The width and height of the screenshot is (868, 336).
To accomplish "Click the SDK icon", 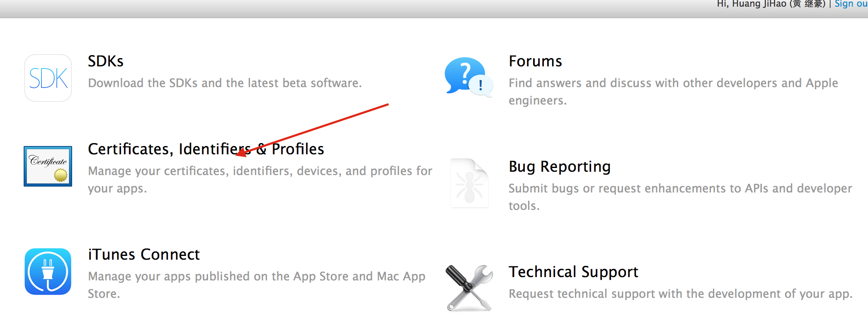I will [x=48, y=78].
